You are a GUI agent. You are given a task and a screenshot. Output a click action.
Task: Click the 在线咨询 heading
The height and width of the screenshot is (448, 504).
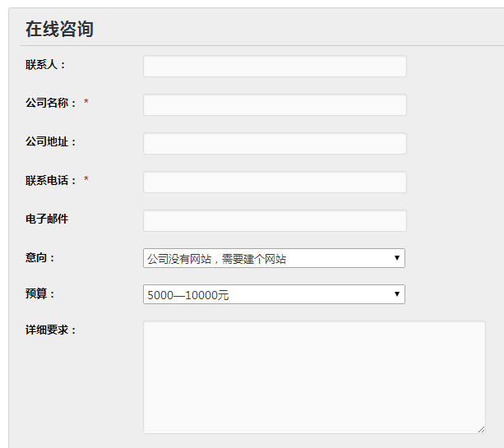tap(59, 30)
